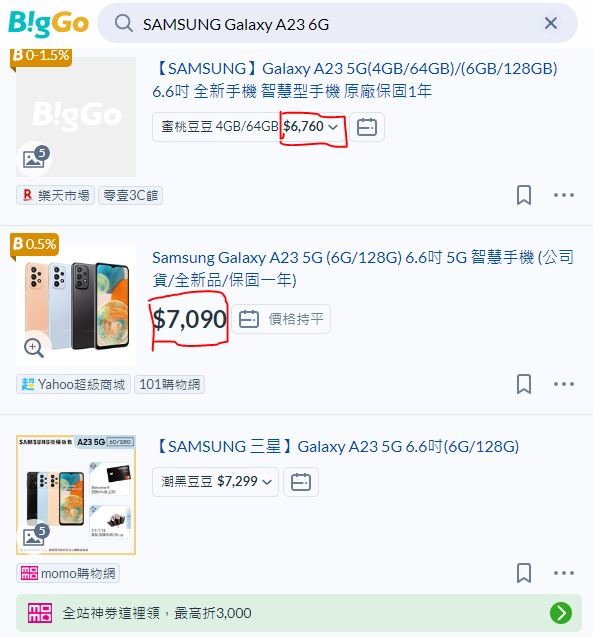This screenshot has width=593, height=637.
Task: Zoom the Galaxy A23 product image via magnifier
Action: (x=34, y=348)
